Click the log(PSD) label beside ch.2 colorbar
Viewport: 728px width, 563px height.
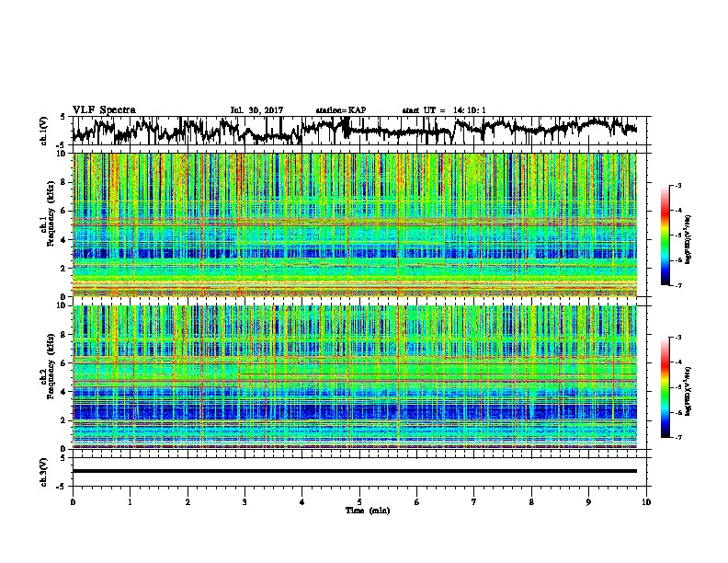coord(688,392)
